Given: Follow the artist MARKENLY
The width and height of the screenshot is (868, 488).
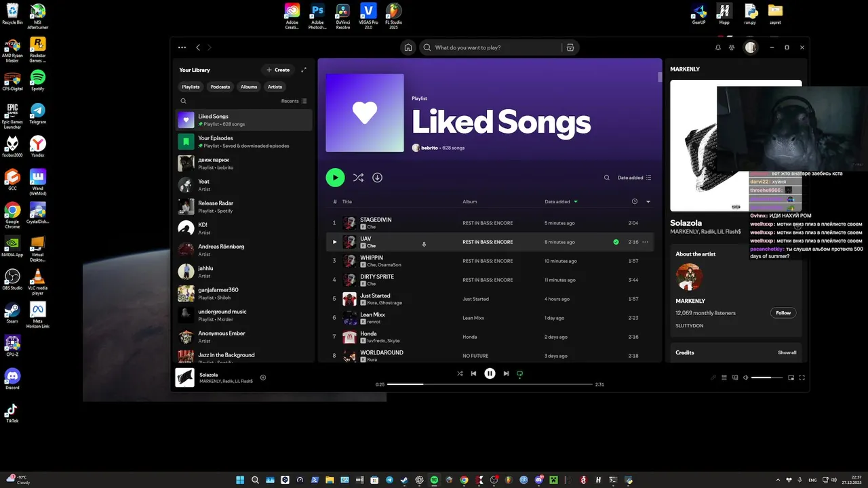Looking at the screenshot, I should pyautogui.click(x=783, y=313).
